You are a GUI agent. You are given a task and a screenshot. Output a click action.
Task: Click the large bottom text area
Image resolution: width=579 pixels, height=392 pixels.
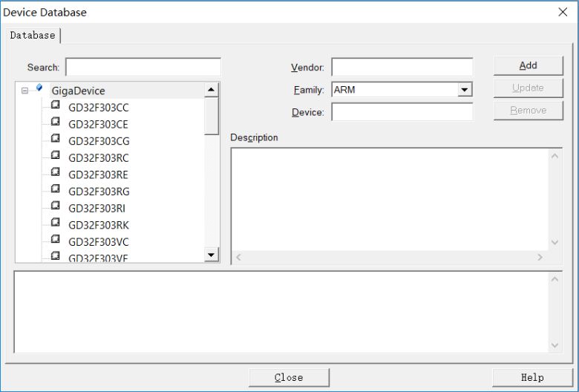tap(283, 313)
